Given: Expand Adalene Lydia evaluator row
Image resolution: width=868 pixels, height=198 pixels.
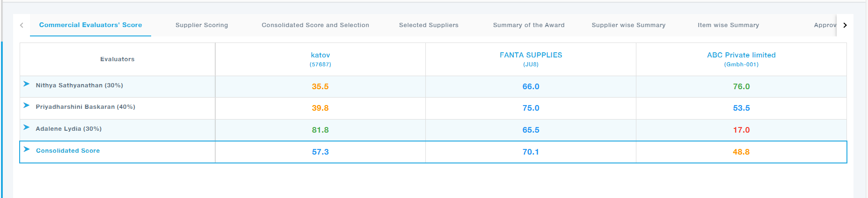Looking at the screenshot, I should (x=27, y=127).
